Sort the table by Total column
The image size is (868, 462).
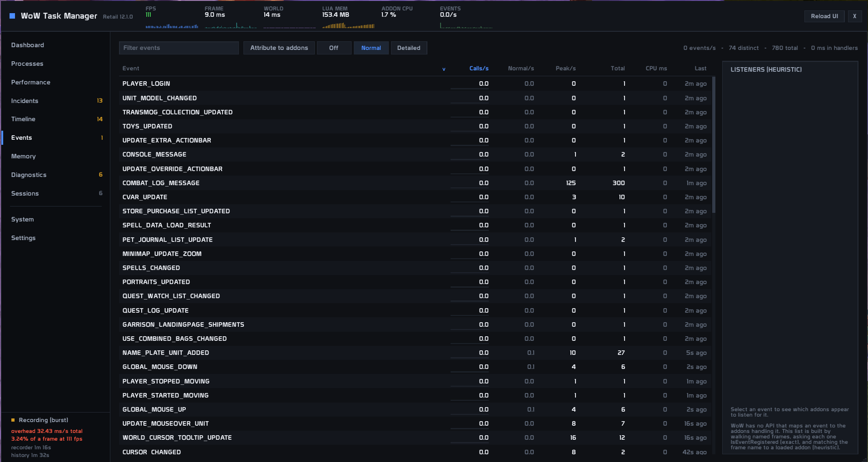coord(617,69)
